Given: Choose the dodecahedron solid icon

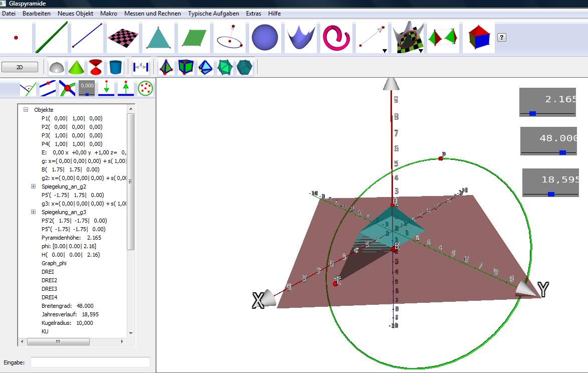Looking at the screenshot, I should tap(245, 67).
